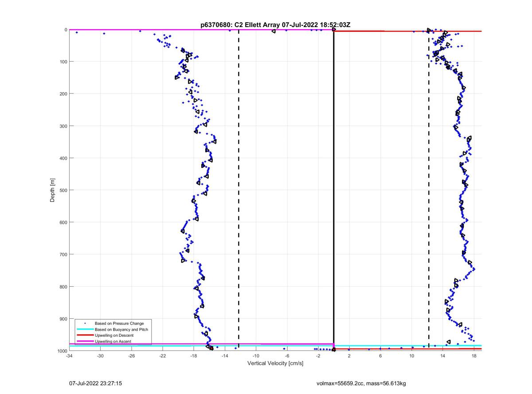This screenshot has width=532, height=394.
Task: Click y-axis tick label '900'
Action: [x=63, y=319]
